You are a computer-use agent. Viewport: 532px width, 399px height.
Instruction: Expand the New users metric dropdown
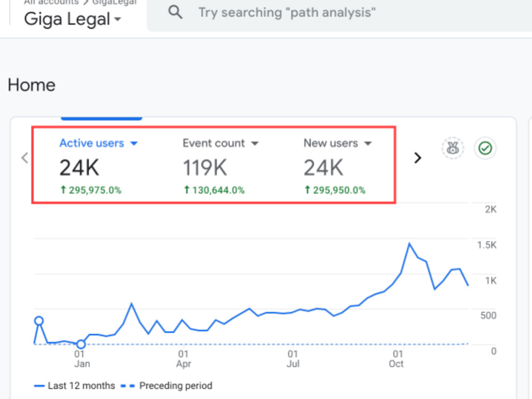pos(368,144)
